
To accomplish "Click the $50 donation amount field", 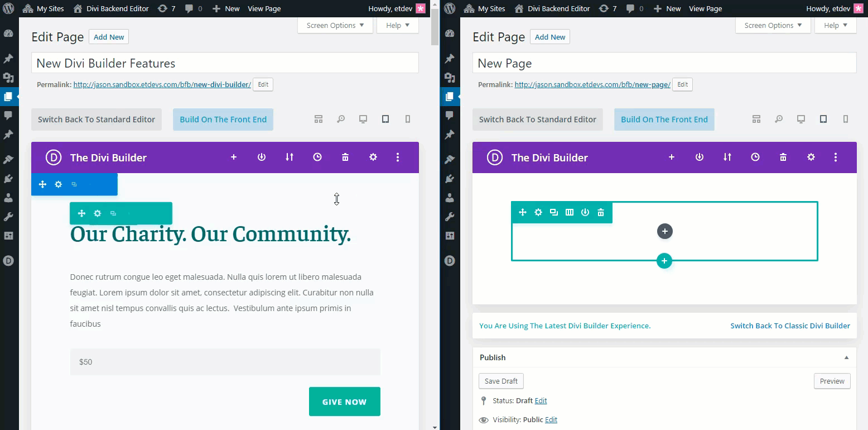I will click(x=225, y=362).
